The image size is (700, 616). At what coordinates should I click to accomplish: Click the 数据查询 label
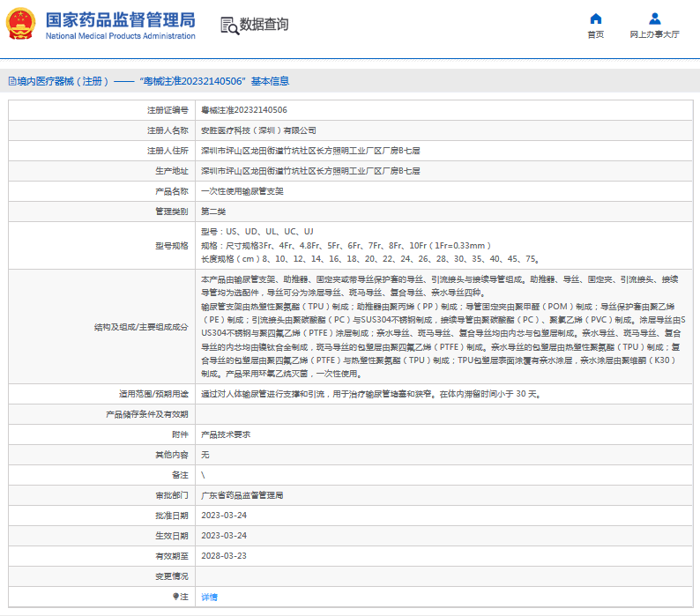click(x=264, y=24)
